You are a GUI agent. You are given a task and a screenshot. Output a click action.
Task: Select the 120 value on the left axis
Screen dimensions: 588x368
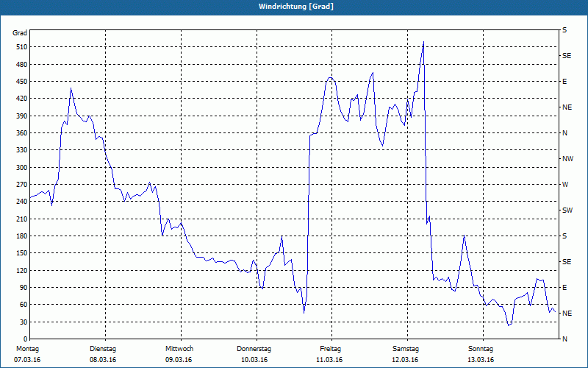[22, 270]
